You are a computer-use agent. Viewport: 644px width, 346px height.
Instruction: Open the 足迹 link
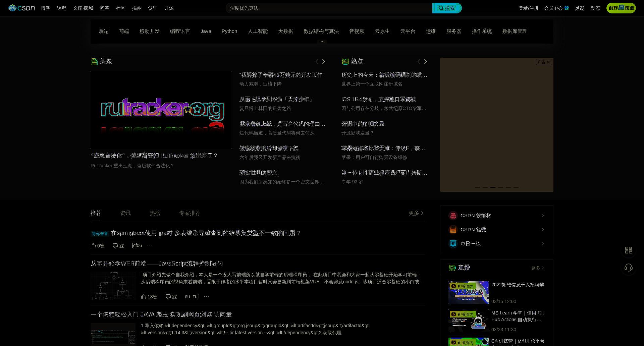[x=580, y=8]
